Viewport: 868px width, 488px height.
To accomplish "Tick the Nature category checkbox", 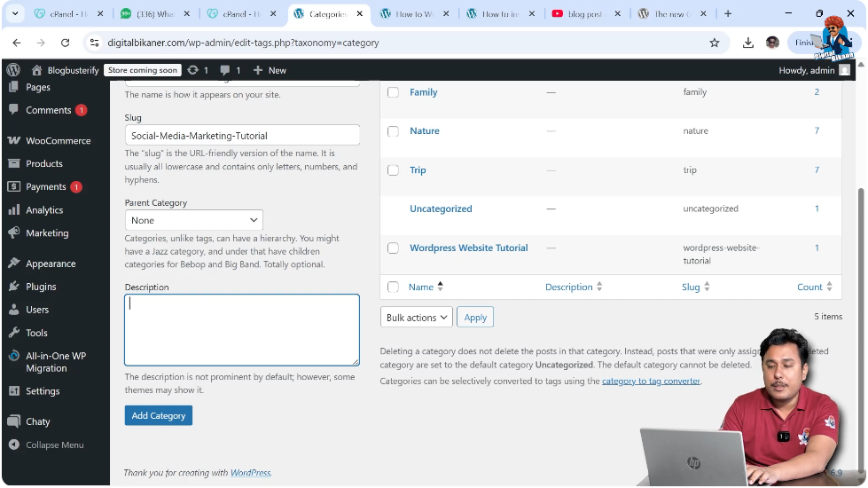I will [x=393, y=131].
